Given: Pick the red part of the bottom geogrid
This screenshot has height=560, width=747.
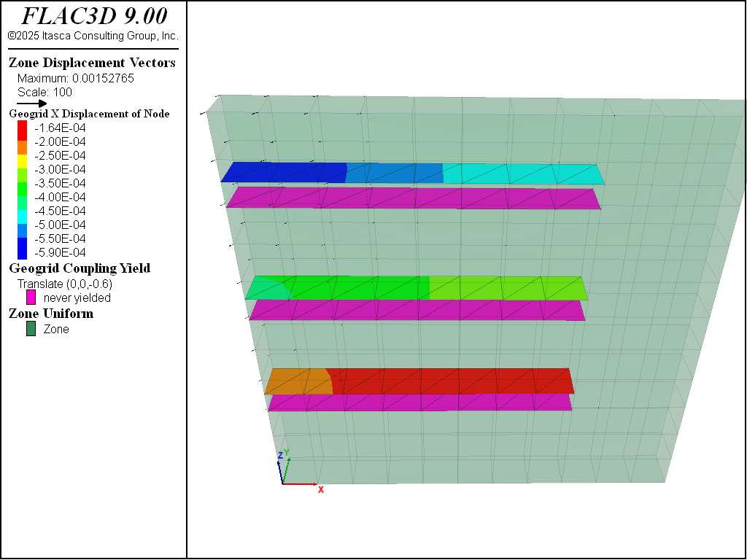Looking at the screenshot, I should pos(450,381).
